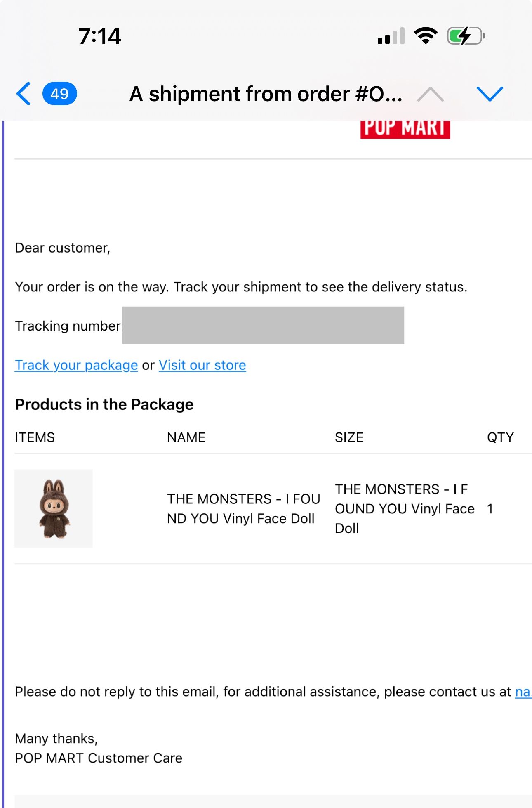Tap the "POP MART Customer Care" signature

[99, 758]
